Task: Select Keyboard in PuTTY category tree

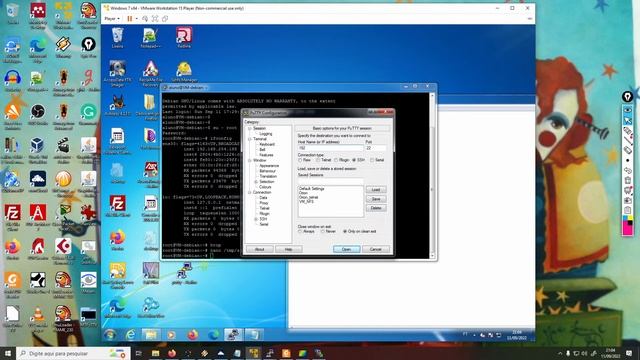Action: click(x=267, y=144)
